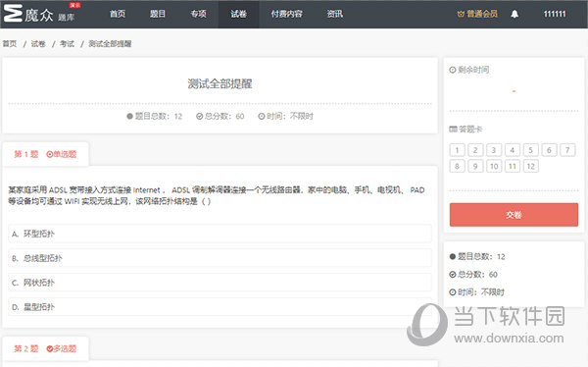The image size is (588, 367).
Task: Jump to question 6 on answer card
Action: pos(549,150)
